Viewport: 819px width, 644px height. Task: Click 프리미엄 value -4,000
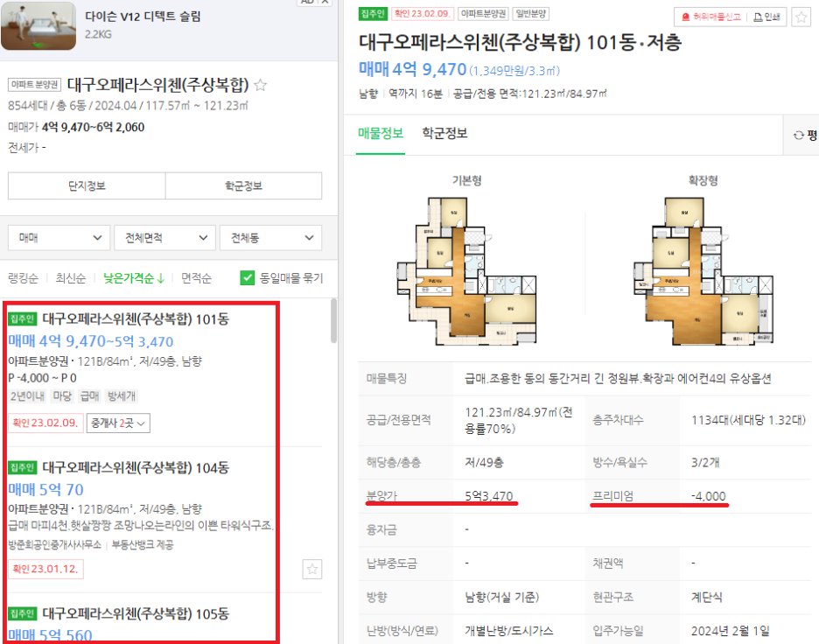708,496
